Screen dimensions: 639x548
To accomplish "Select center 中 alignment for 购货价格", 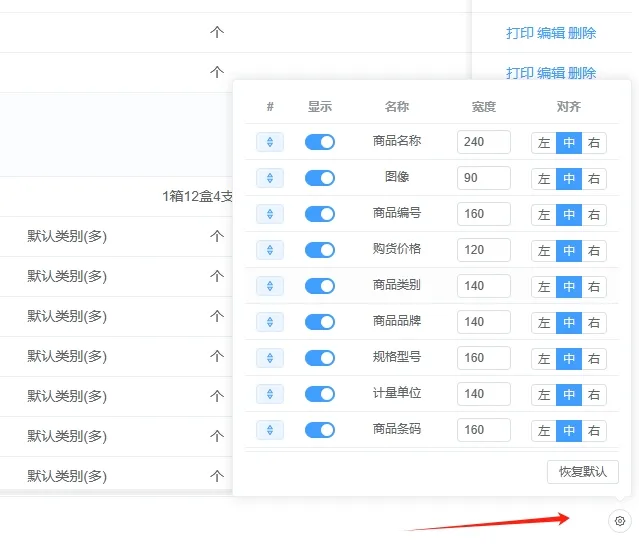I will tap(569, 251).
